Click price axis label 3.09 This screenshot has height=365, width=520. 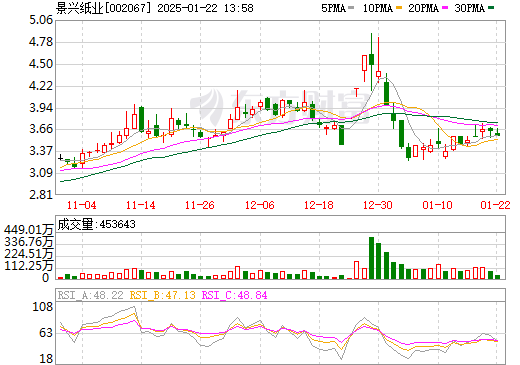coord(41,173)
